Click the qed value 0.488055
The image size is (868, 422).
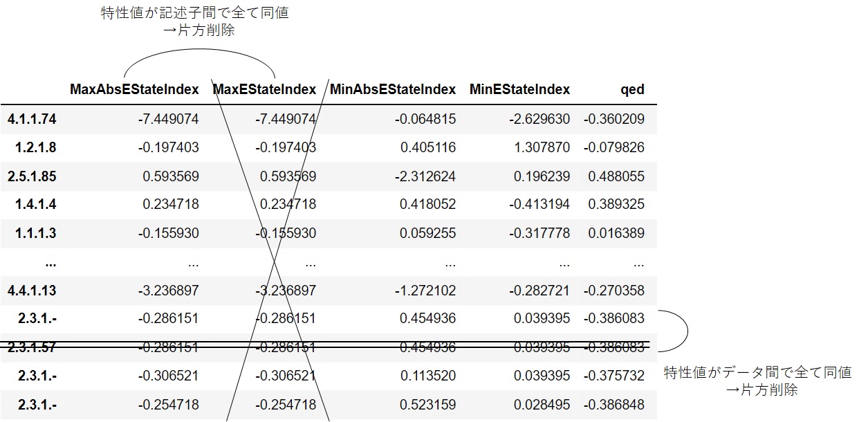click(616, 176)
